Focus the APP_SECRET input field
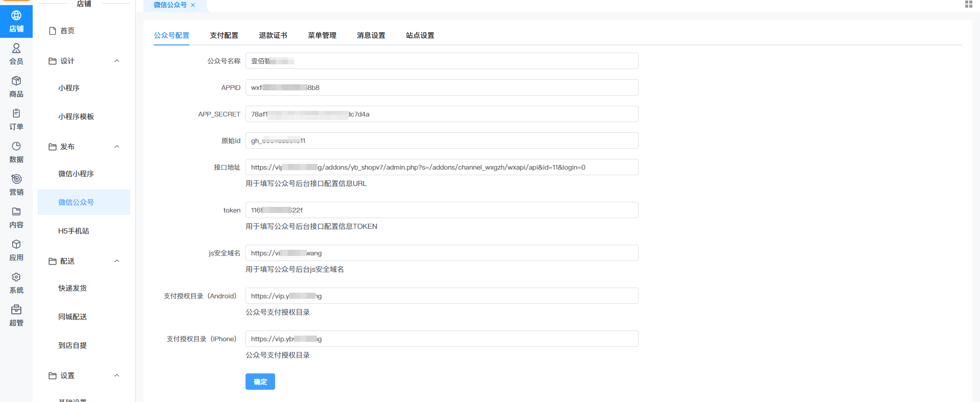The height and width of the screenshot is (402, 980). tap(442, 114)
